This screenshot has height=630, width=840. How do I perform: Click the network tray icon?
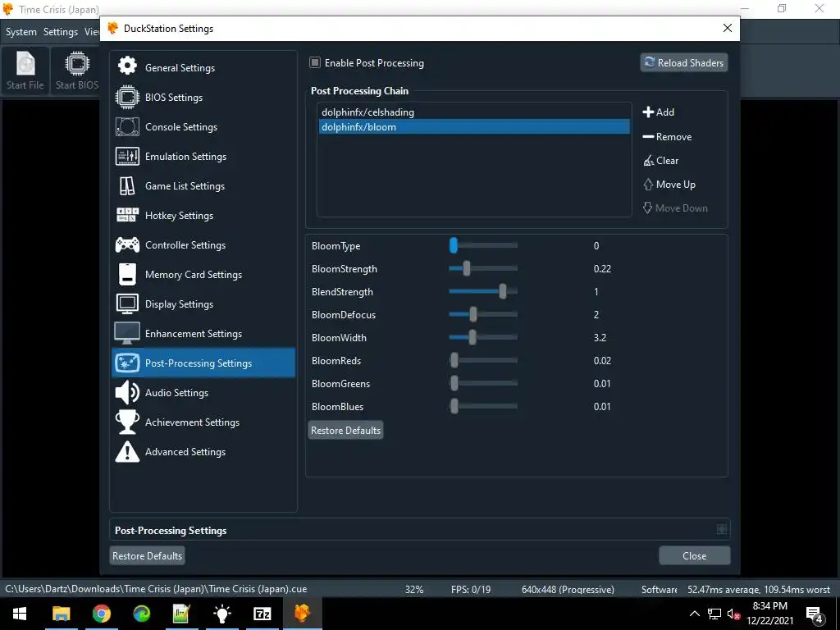tap(714, 614)
